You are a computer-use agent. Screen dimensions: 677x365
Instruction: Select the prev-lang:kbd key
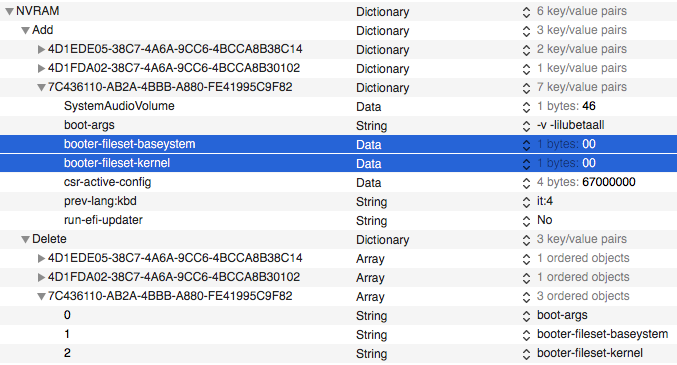[x=100, y=201]
